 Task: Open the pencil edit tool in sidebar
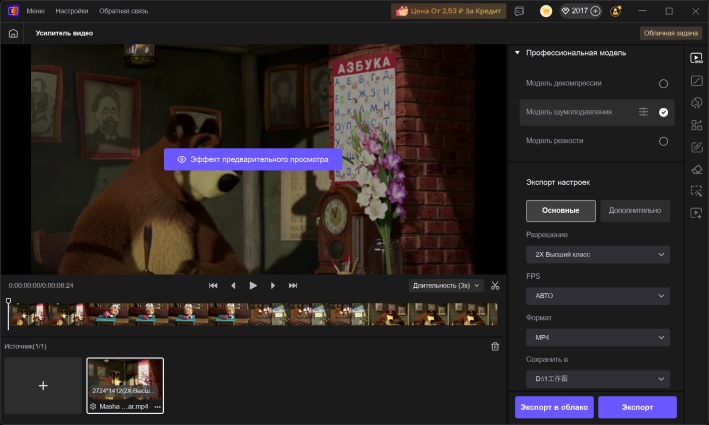[x=696, y=147]
